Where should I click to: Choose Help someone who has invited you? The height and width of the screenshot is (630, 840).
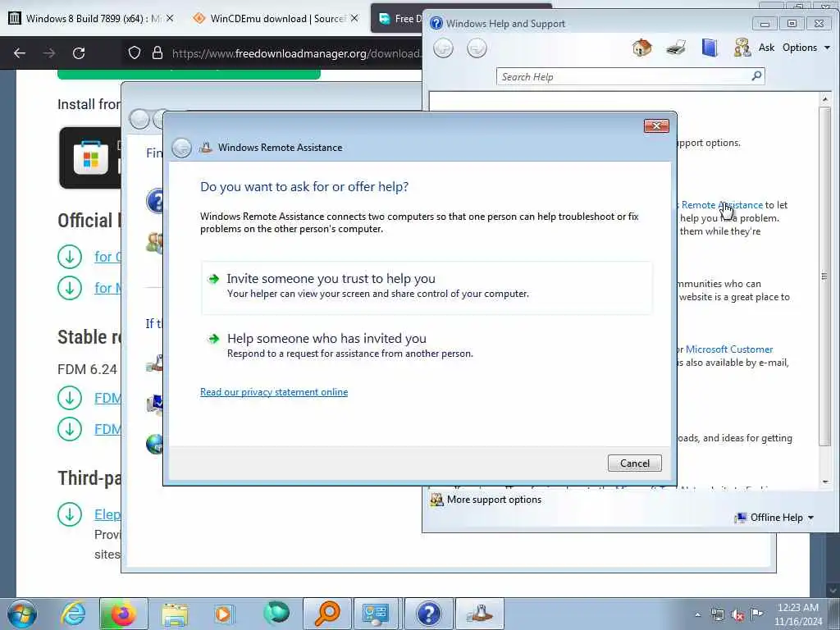(x=427, y=345)
